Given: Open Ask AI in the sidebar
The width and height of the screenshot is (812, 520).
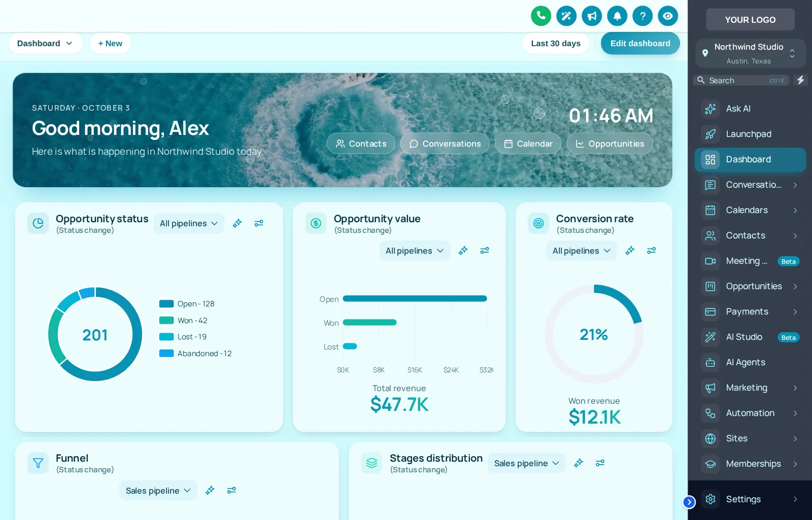Looking at the screenshot, I should [750, 109].
